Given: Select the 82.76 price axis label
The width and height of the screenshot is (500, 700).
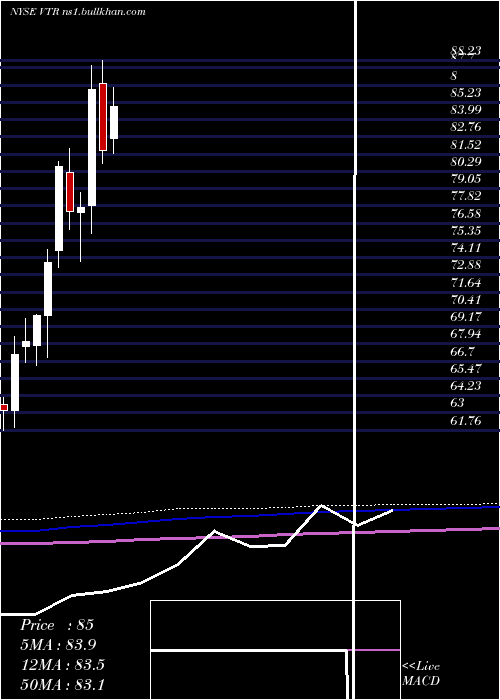Looking at the screenshot, I should point(466,127).
